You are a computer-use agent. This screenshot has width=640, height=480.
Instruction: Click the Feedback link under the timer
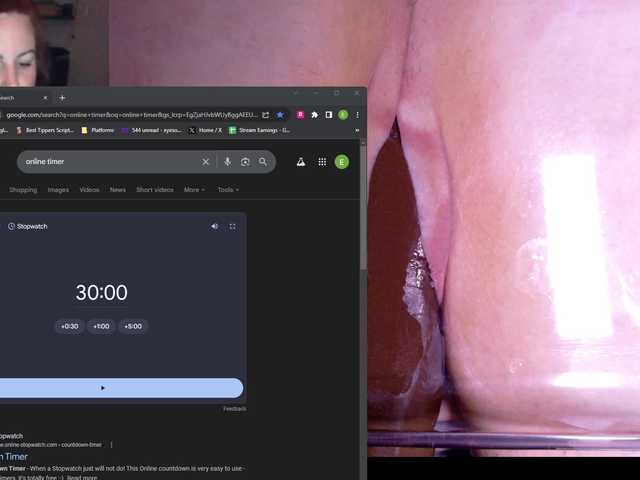[235, 409]
